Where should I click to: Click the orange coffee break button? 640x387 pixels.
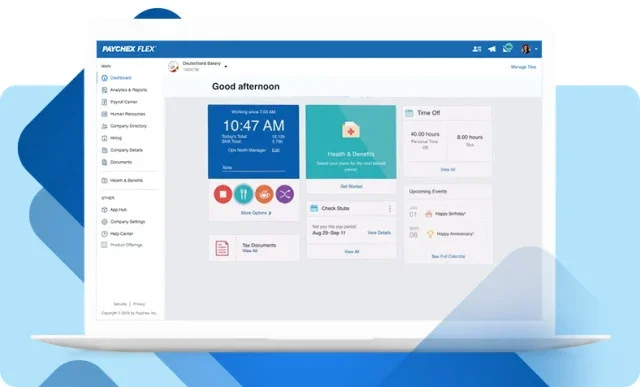pyautogui.click(x=264, y=194)
